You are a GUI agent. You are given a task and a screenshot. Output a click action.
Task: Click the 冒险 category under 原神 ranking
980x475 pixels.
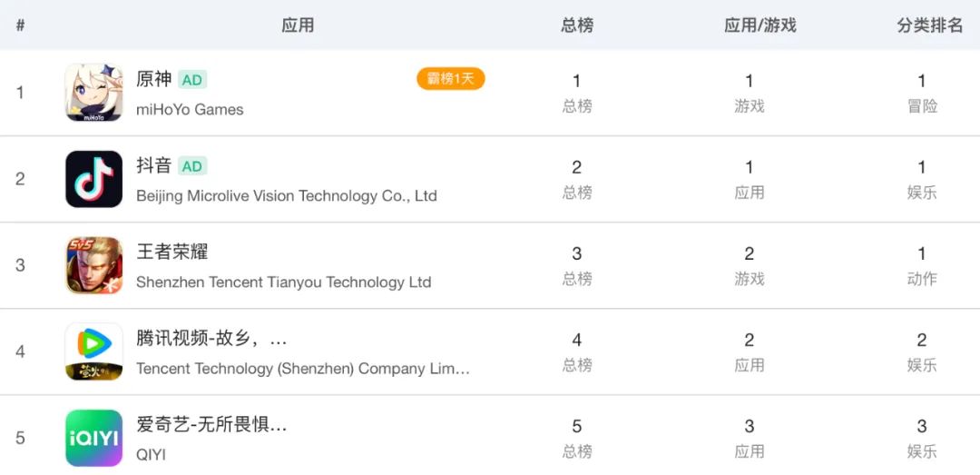(x=922, y=106)
